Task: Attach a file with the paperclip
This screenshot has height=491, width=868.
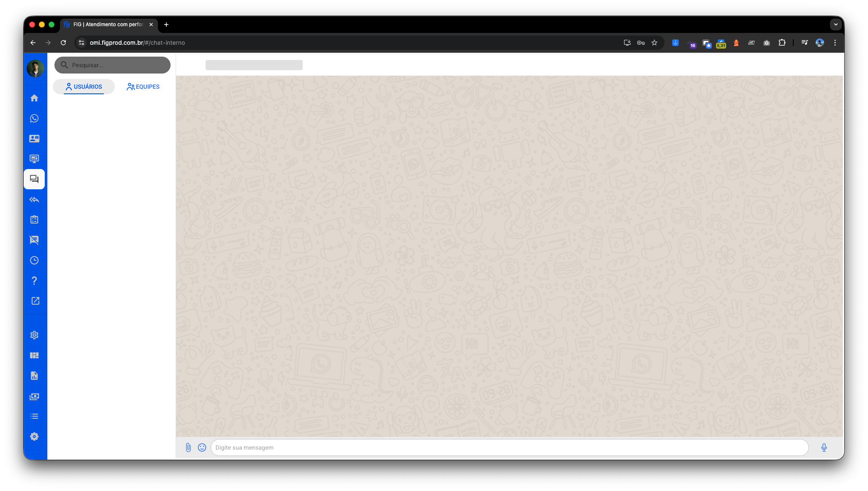Action: tap(188, 447)
